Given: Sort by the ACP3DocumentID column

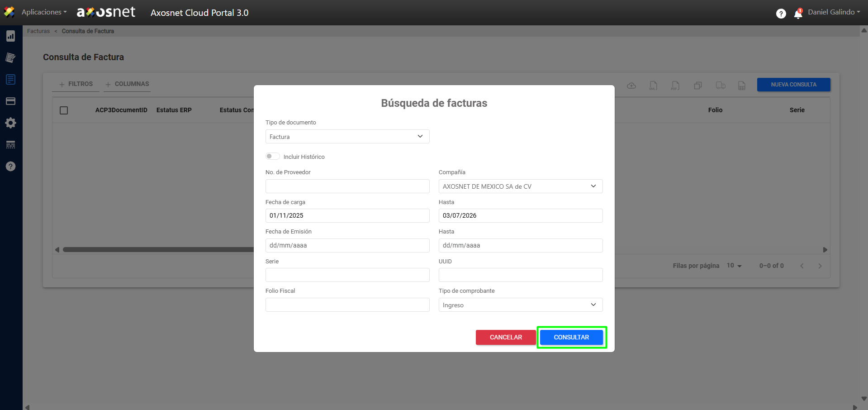Looking at the screenshot, I should tap(121, 110).
